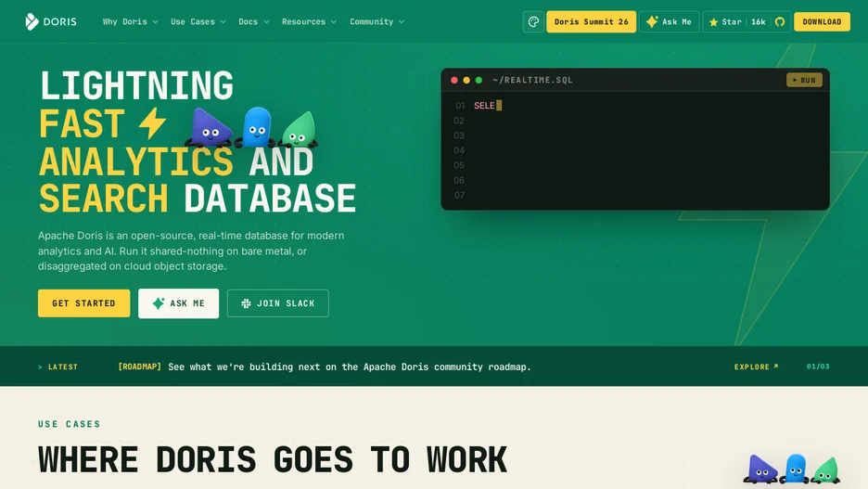Click the Explore link in the latest bar
The height and width of the screenshot is (489, 868).
pos(756,367)
